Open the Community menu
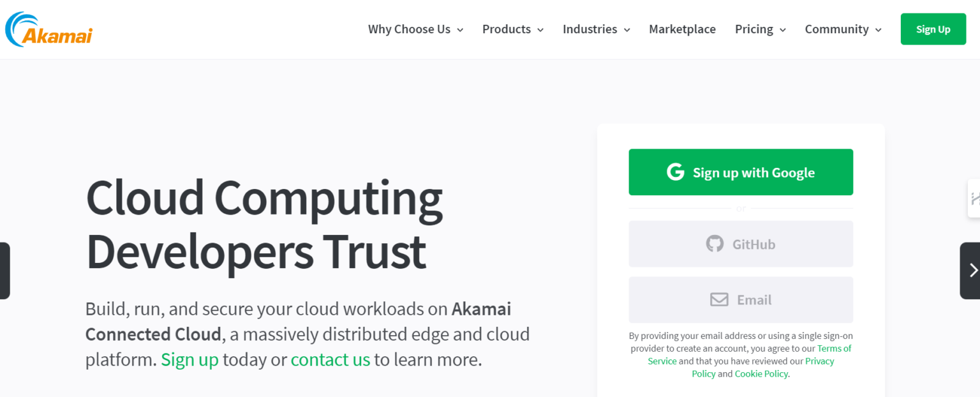This screenshot has width=980, height=397. tap(842, 29)
